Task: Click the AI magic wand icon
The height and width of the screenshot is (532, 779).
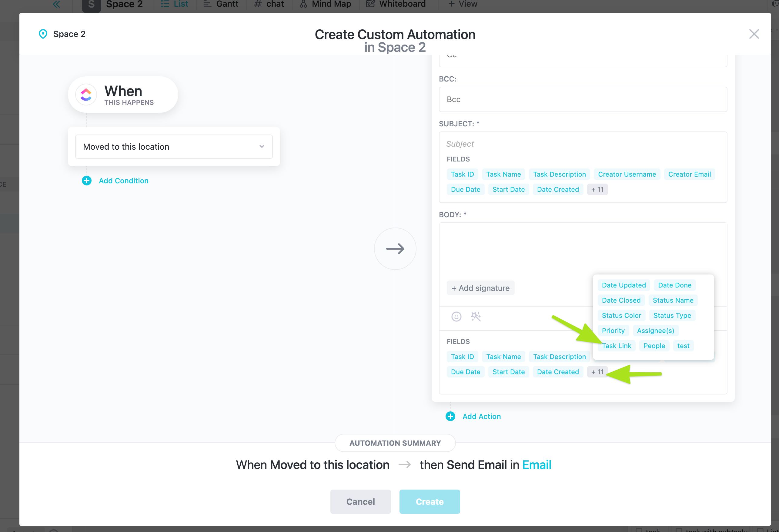Action: pyautogui.click(x=476, y=317)
